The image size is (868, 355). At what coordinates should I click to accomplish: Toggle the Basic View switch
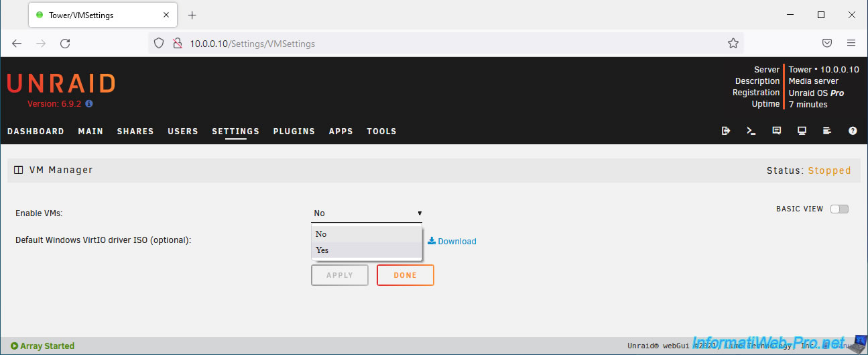click(x=839, y=209)
